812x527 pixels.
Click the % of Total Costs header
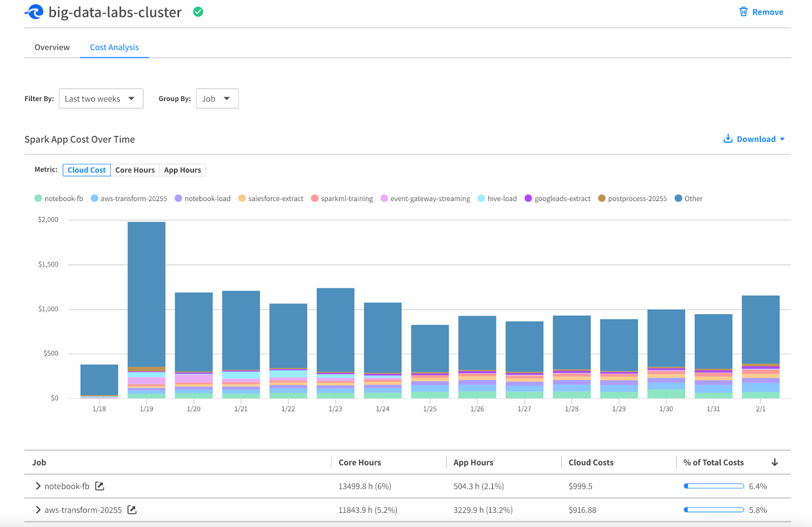[714, 462]
